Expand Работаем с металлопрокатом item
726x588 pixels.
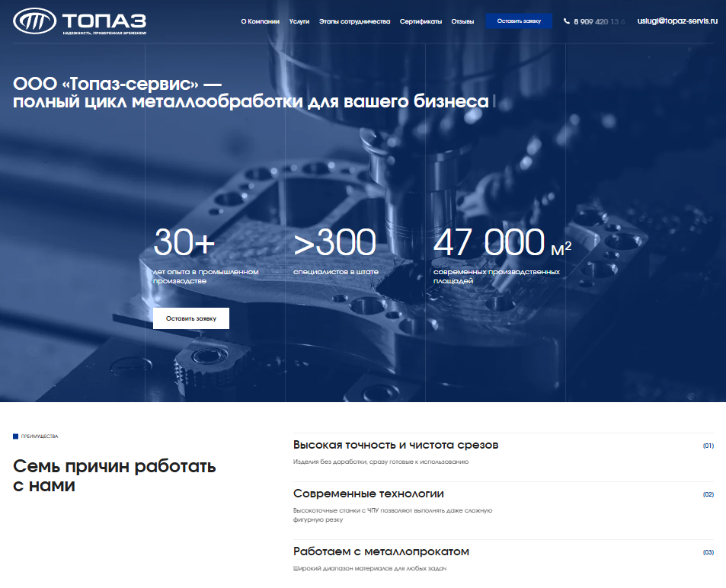pos(381,551)
